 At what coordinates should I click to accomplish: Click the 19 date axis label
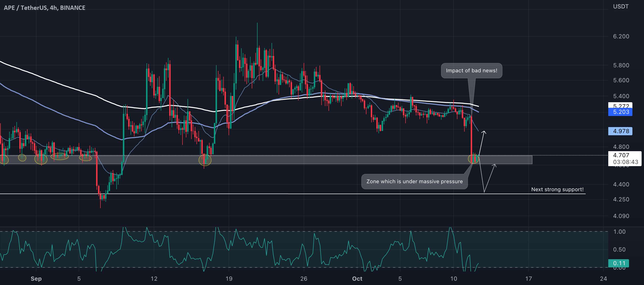coord(229,279)
